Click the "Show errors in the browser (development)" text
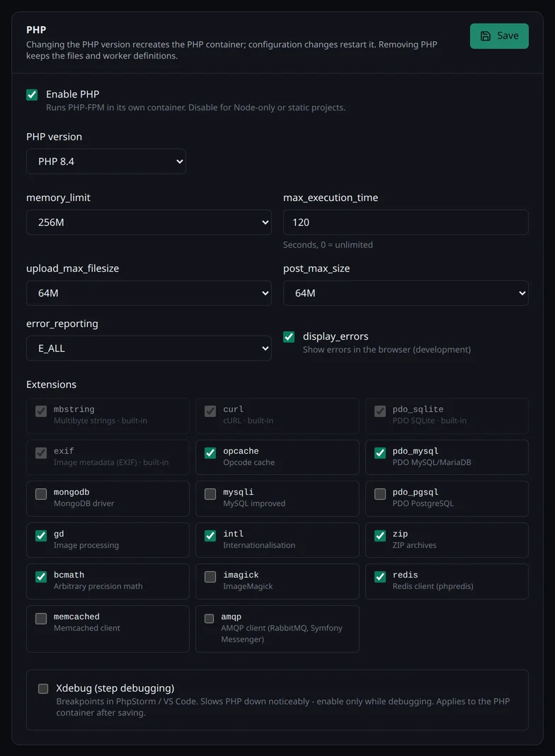Viewport: 555px width, 756px height. pos(387,350)
